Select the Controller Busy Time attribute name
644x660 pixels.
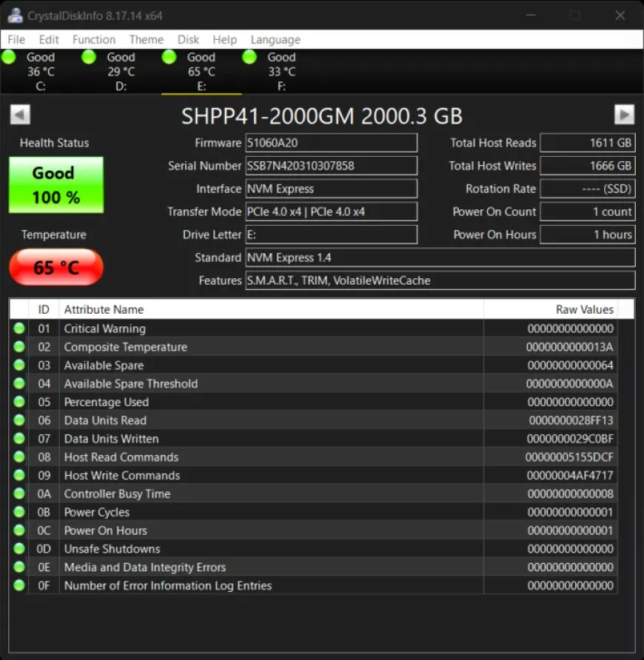click(x=117, y=494)
